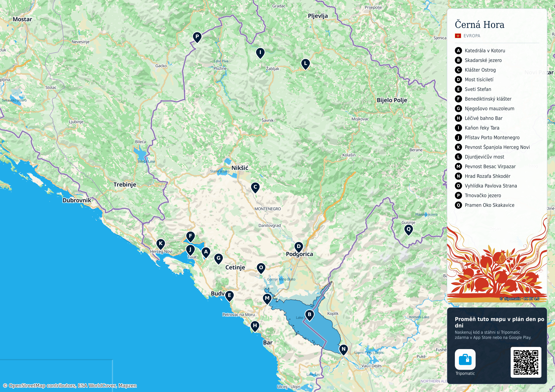Select legend entry Vyhlídka Pavlova Strana
555x392 pixels.
coord(491,186)
